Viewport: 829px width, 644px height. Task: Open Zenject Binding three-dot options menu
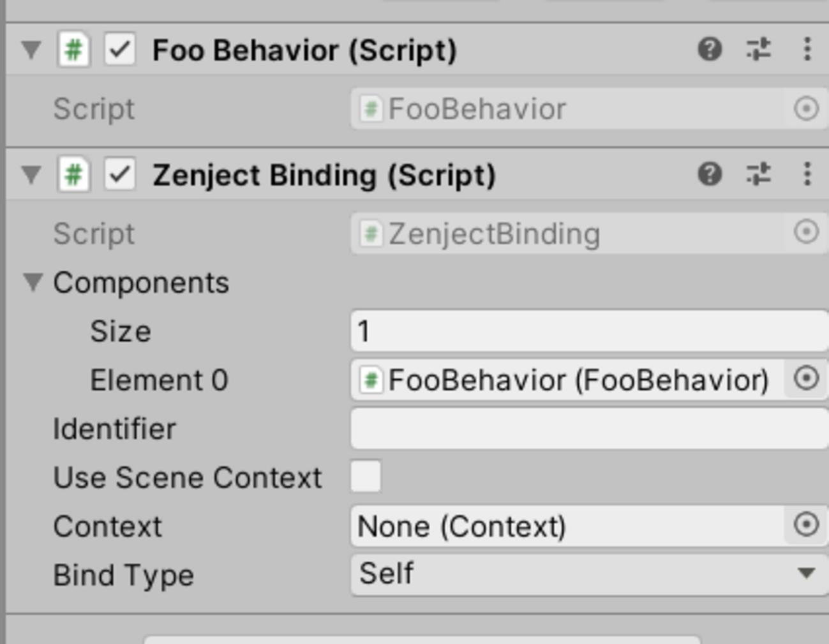click(807, 174)
